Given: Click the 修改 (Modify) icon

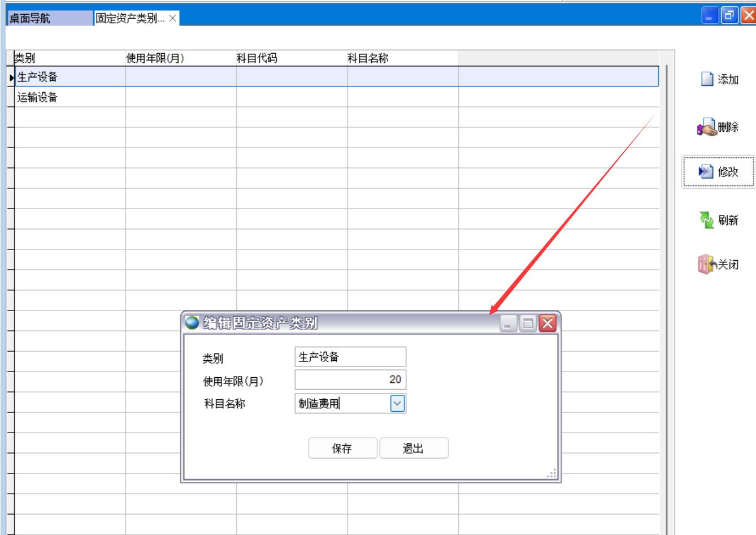Looking at the screenshot, I should [706, 172].
